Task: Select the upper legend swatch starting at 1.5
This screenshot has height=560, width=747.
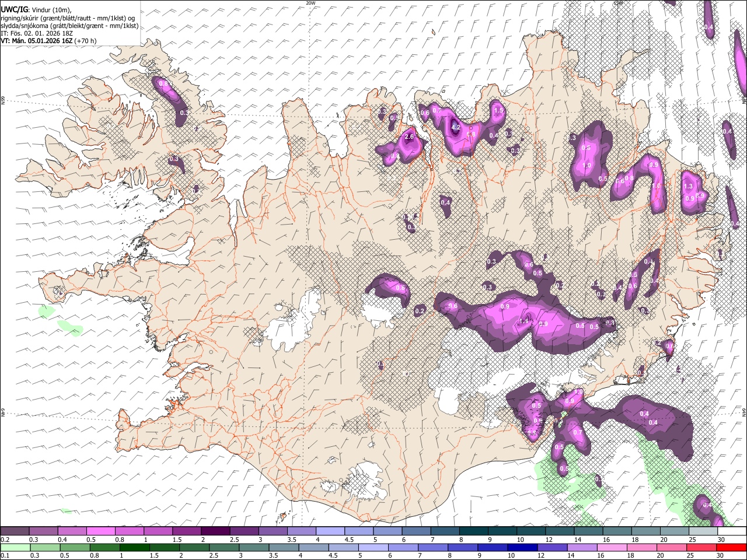Action: click(186, 531)
